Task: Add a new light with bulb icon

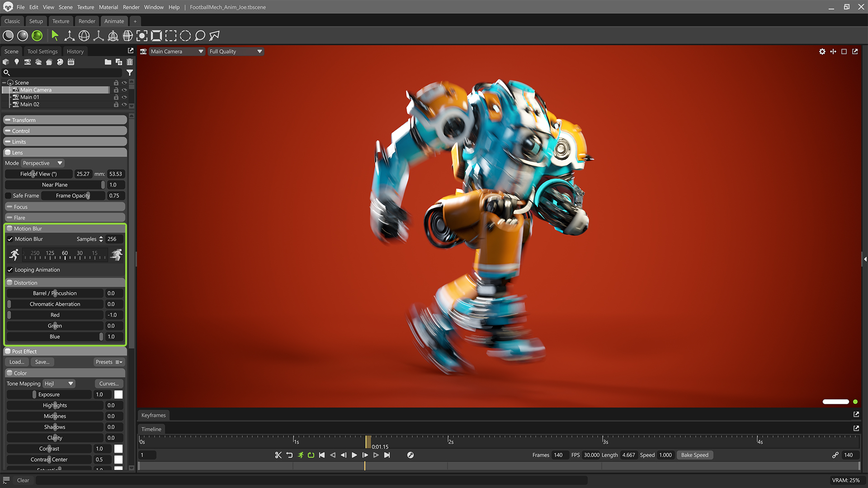Action: pos(17,62)
